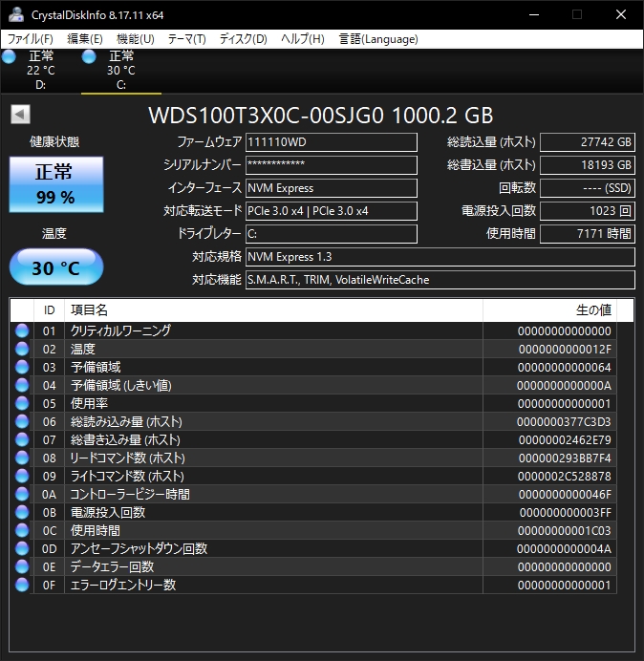Image resolution: width=644 pixels, height=661 pixels.
Task: Open the 編集(E) menu
Action: (85, 39)
